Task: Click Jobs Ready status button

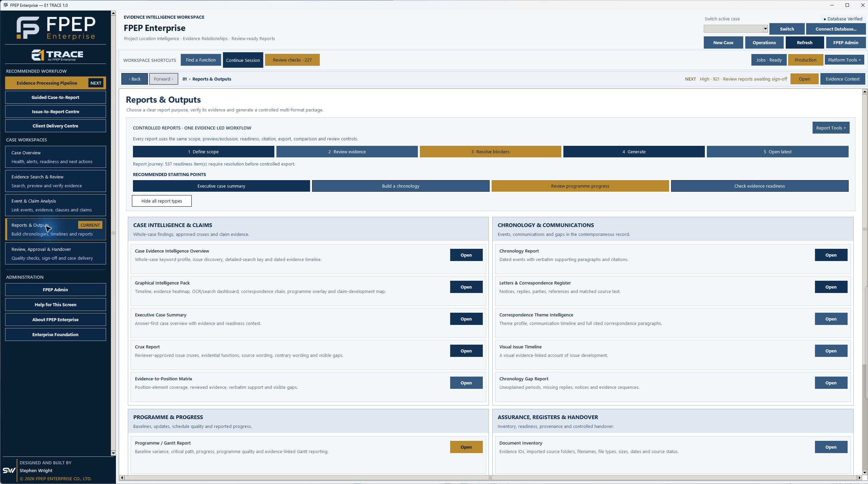Action: coord(769,60)
